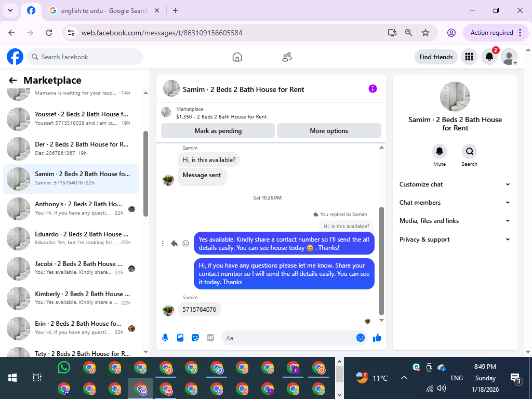Click the phone number message 5715764076
The height and width of the screenshot is (399, 532).
coord(199,310)
